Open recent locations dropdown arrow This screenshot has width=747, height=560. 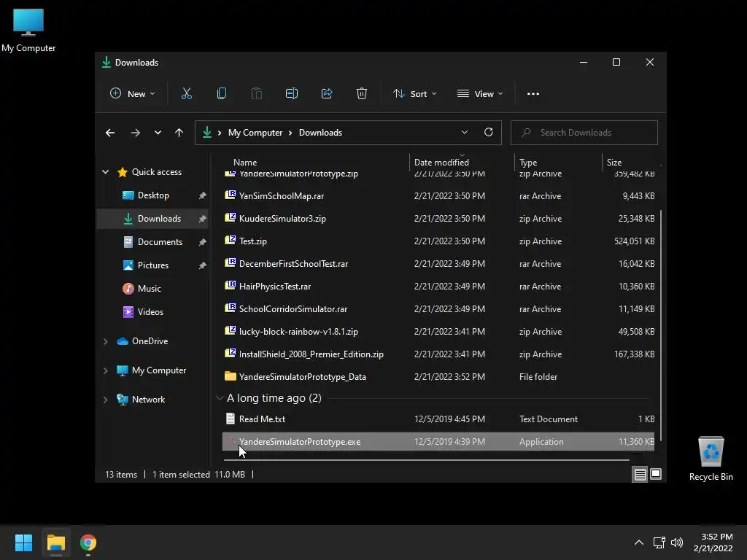point(158,133)
